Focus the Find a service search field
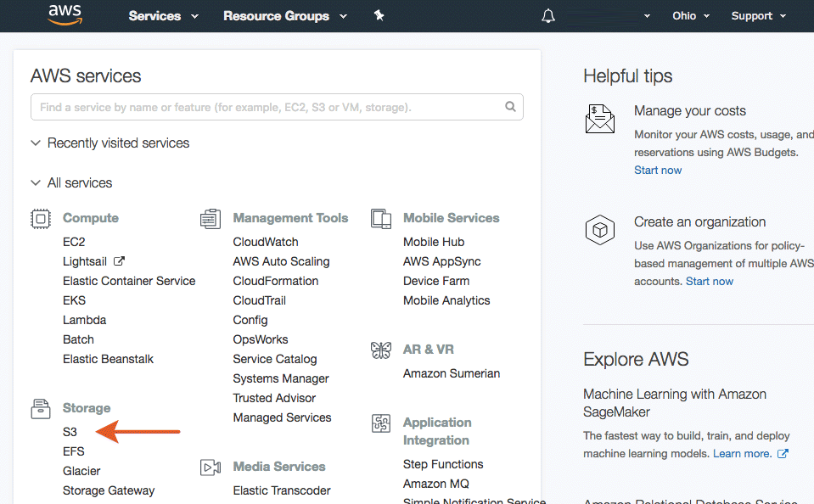Screen dimensions: 814x504 (277, 107)
